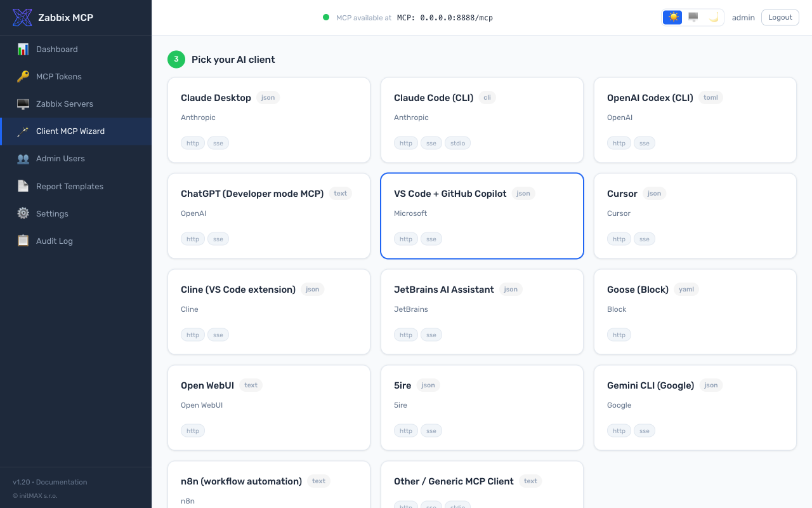
Task: Go to Zabbix Servers page
Action: pos(75,104)
